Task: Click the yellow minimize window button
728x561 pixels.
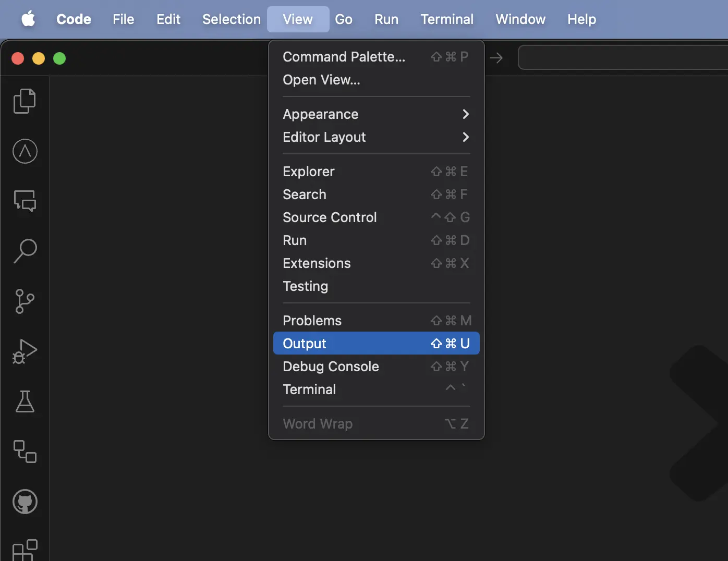Action: point(39,58)
